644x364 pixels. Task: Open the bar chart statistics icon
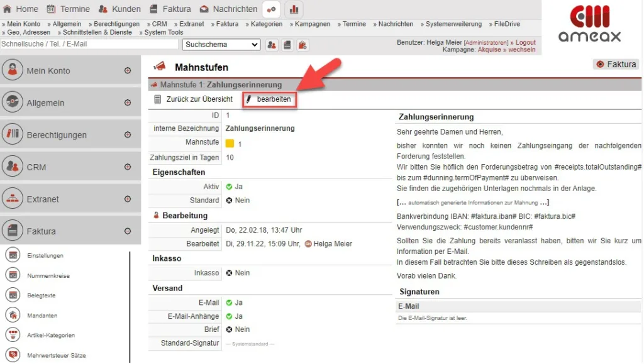coord(294,9)
